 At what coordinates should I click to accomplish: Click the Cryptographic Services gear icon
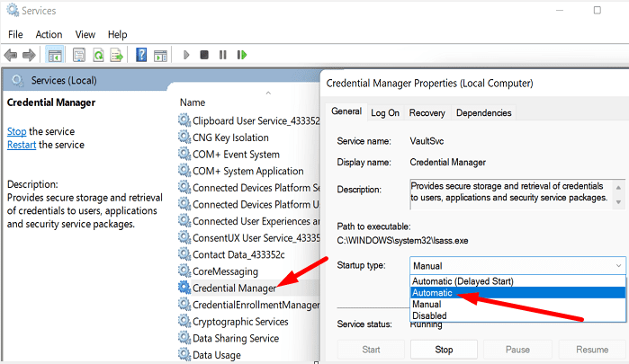pos(184,321)
